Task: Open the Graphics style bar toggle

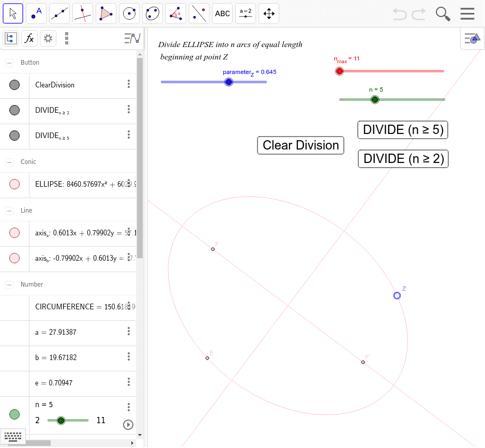Action: pyautogui.click(x=472, y=39)
